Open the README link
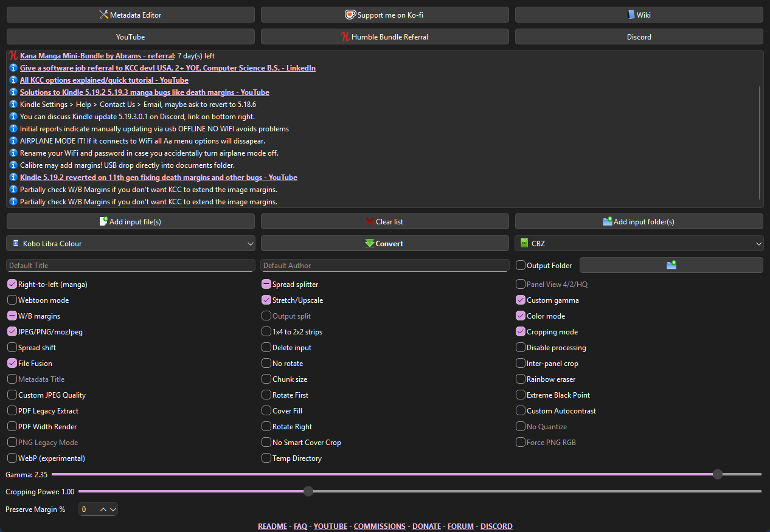Image resolution: width=770 pixels, height=532 pixels. pos(272,526)
